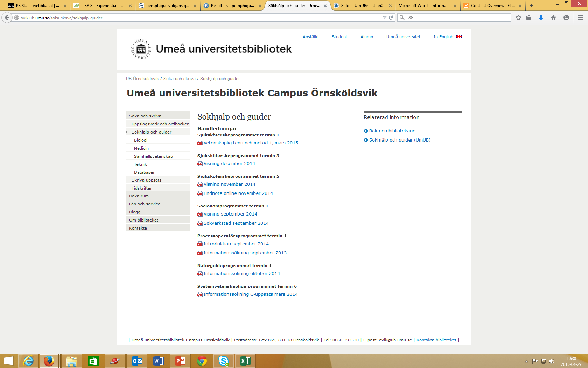Close the Microsoft Word Informat tab
Image resolution: width=588 pixels, height=368 pixels.
(455, 6)
